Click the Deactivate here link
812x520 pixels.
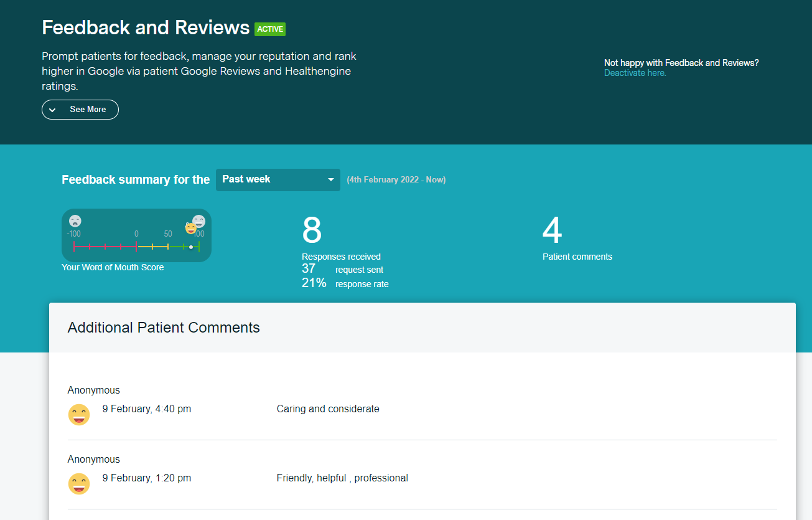(x=635, y=73)
